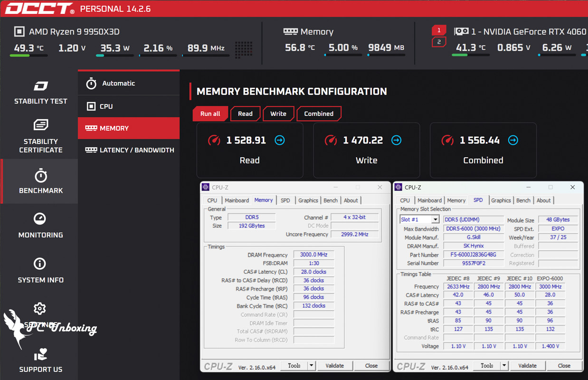This screenshot has height=380, width=588.
Task: Click the Module Size 48 GBytes value
Action: click(558, 220)
